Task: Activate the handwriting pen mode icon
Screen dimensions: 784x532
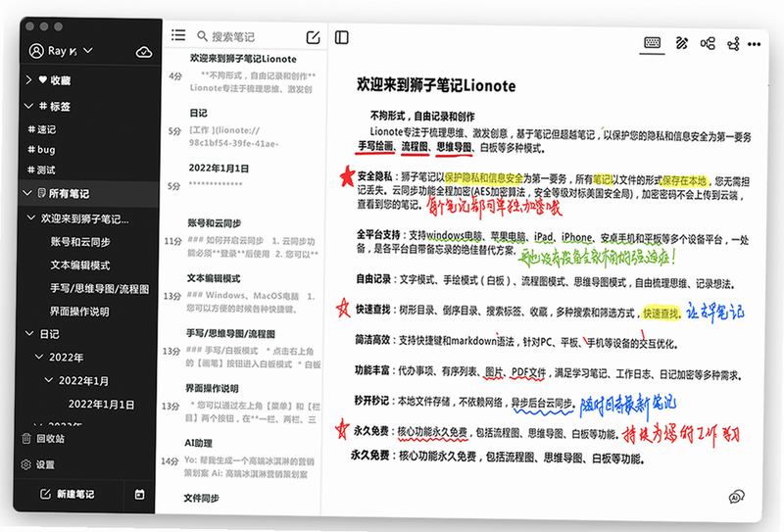Action: (x=681, y=43)
